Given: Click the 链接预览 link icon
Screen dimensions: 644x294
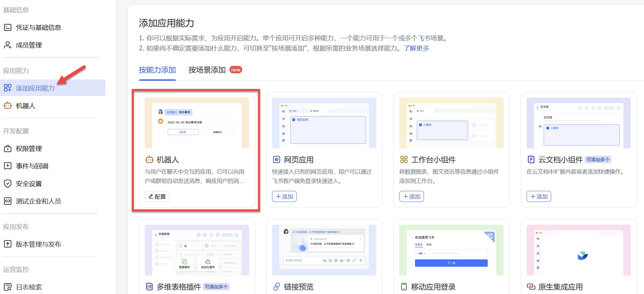Looking at the screenshot, I should 277,287.
